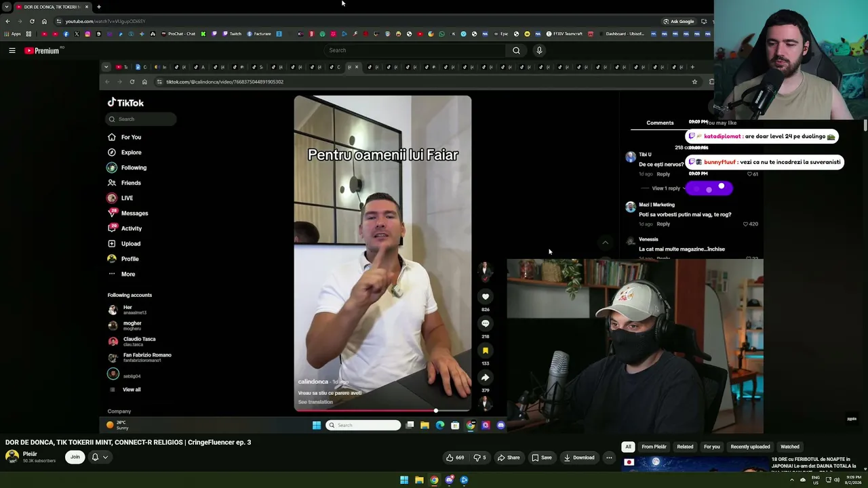The width and height of the screenshot is (868, 488).
Task: Open TikTok Explore page
Action: 125,152
